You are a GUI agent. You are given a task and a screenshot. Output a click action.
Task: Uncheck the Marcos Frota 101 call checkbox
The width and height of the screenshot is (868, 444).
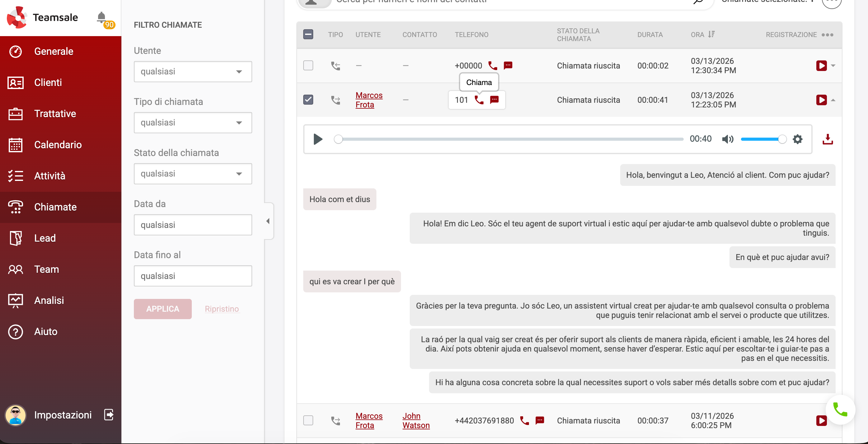click(308, 100)
